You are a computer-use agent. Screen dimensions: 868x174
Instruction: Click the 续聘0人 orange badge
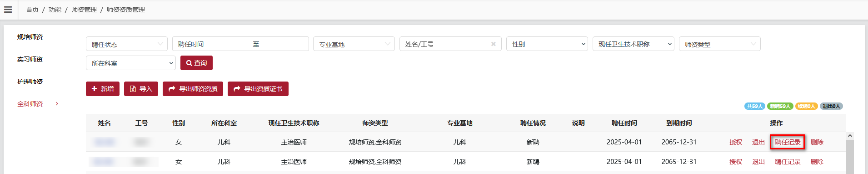click(x=807, y=106)
